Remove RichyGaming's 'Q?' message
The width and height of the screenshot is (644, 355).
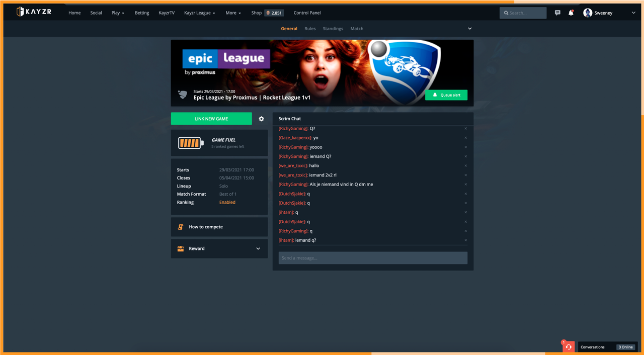[465, 129]
